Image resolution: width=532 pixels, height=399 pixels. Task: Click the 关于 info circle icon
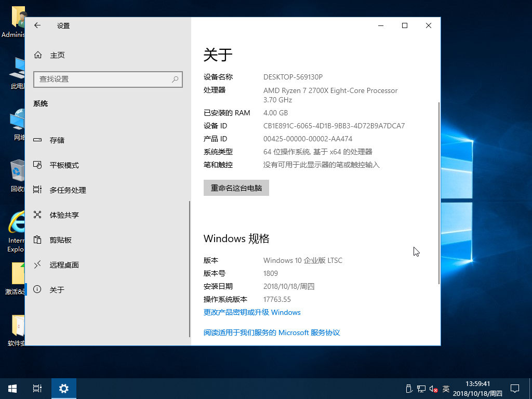click(x=37, y=289)
